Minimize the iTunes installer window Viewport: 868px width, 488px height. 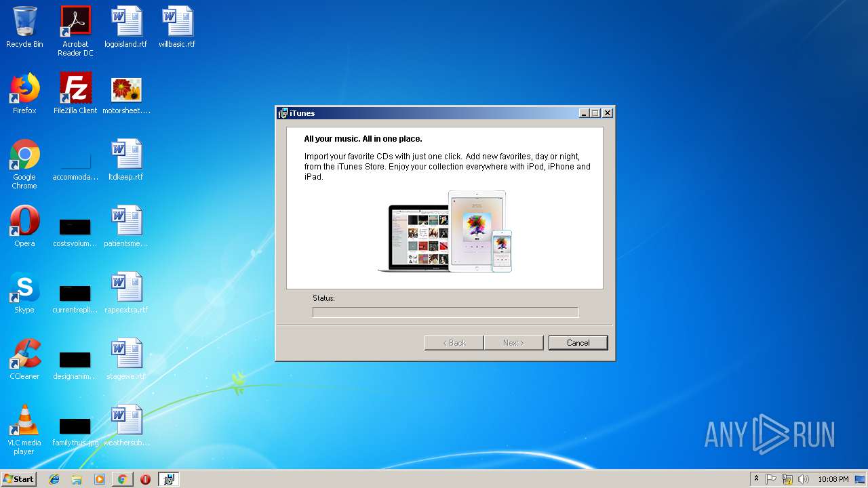pos(584,113)
